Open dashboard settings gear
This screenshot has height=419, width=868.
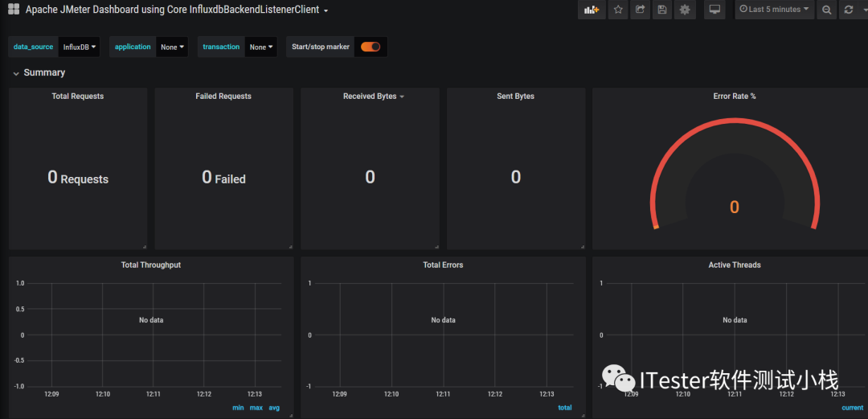tap(685, 10)
